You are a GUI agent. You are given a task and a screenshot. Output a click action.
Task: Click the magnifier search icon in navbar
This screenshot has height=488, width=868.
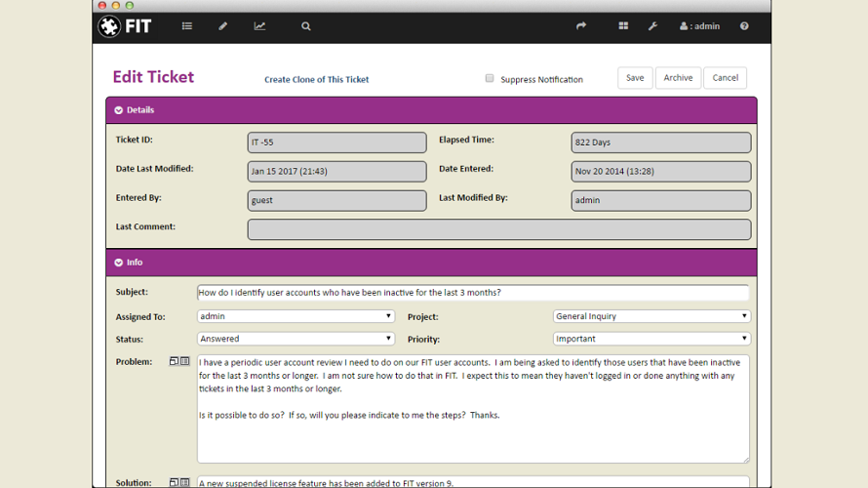point(305,26)
